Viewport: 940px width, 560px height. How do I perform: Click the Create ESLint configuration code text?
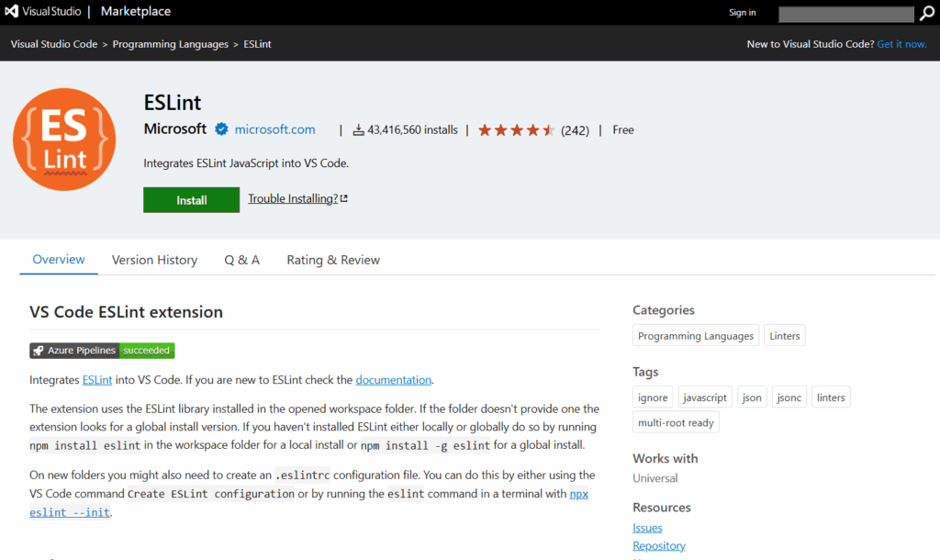coord(210,494)
